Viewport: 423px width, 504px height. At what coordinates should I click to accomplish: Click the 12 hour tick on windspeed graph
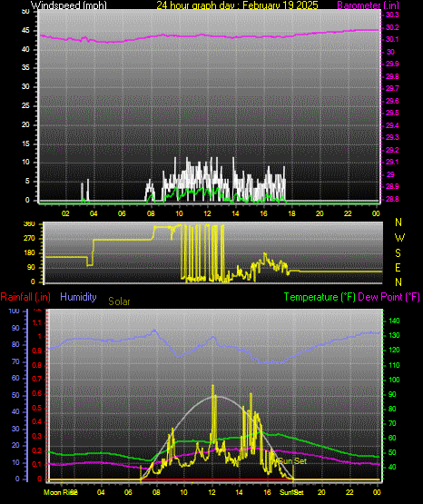pyautogui.click(x=207, y=213)
